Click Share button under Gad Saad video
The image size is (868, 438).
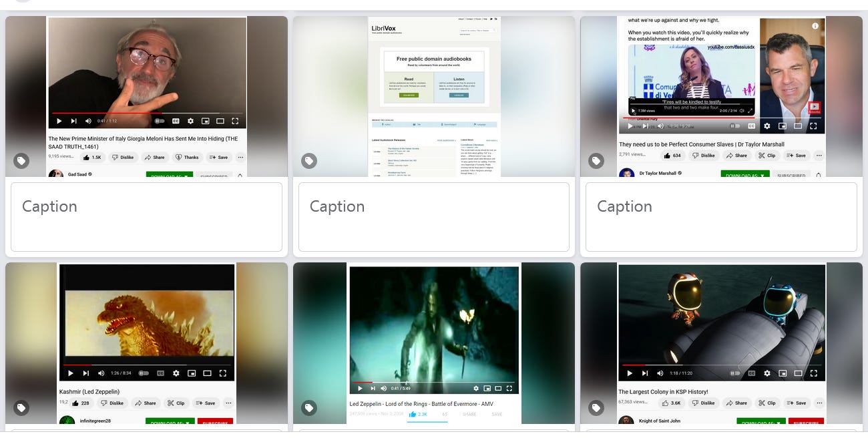click(x=154, y=158)
